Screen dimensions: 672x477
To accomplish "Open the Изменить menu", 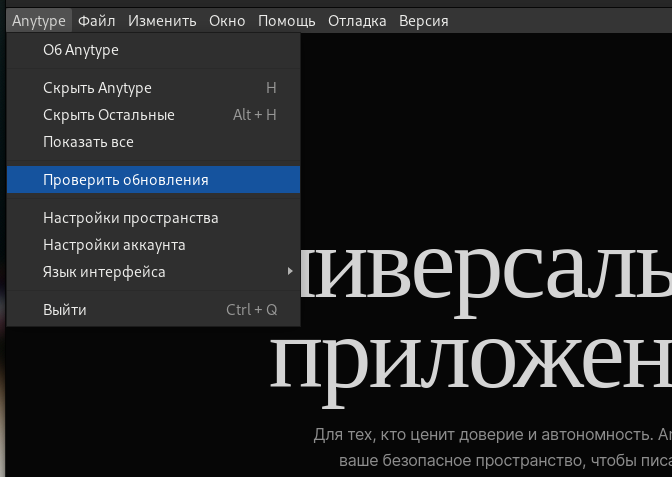I will (162, 21).
